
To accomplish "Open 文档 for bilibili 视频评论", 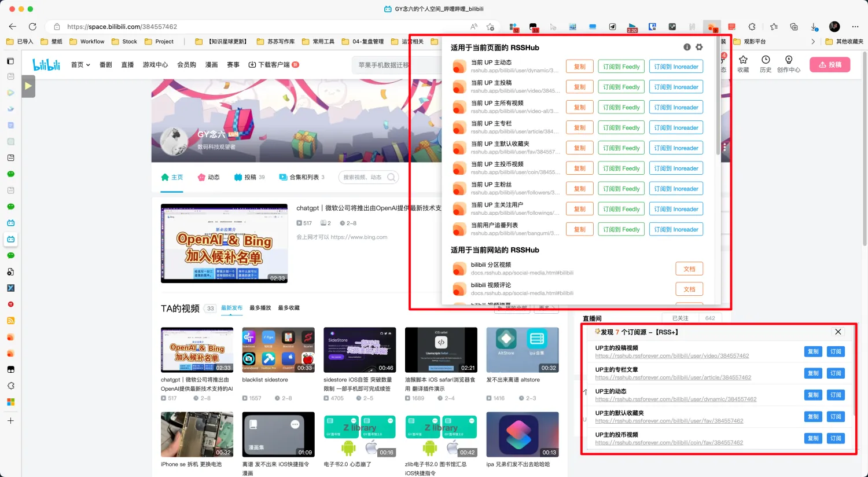I will click(689, 289).
